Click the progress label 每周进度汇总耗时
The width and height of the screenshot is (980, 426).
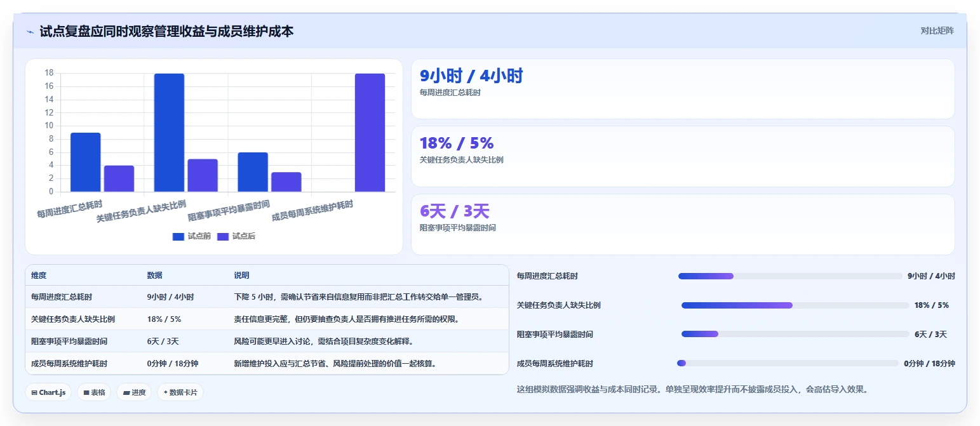[x=547, y=276]
